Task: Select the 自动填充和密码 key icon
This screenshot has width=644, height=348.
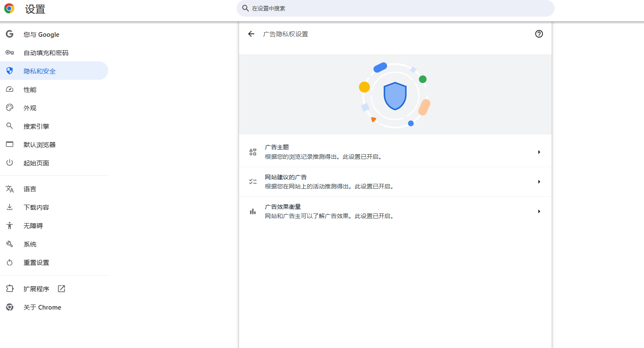Action: [10, 52]
